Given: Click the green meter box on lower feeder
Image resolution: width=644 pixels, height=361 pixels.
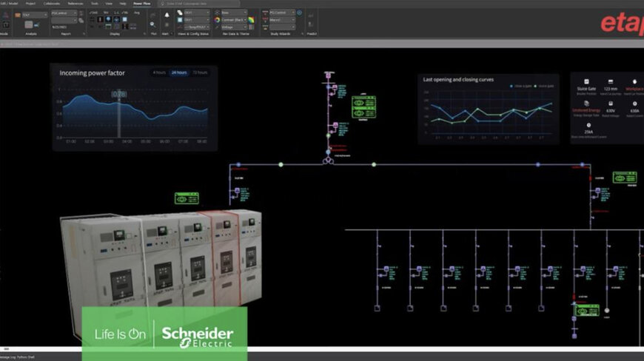Looking at the screenshot, I should 586,311.
